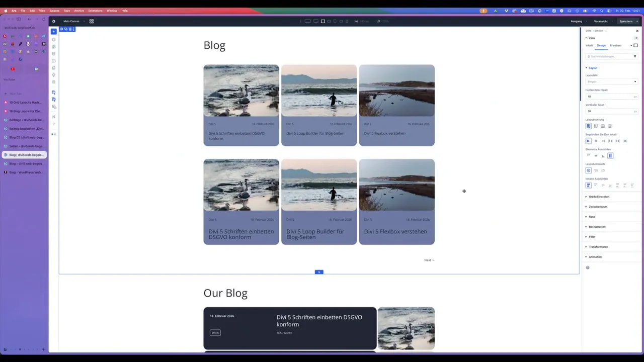Click the Next link below the blog grid
This screenshot has height=362, width=644.
(x=429, y=260)
